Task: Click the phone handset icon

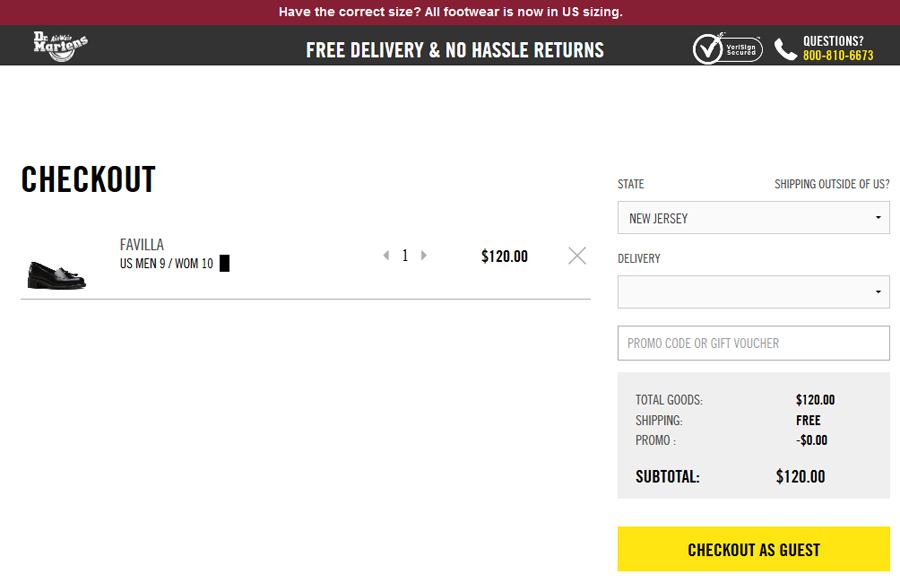Action: click(785, 49)
